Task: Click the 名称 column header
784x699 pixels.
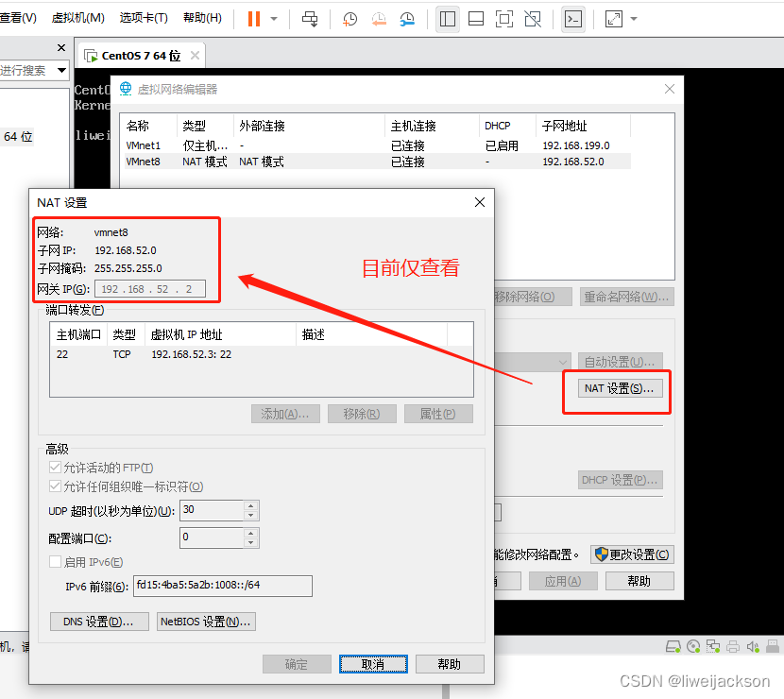Action: (x=148, y=126)
